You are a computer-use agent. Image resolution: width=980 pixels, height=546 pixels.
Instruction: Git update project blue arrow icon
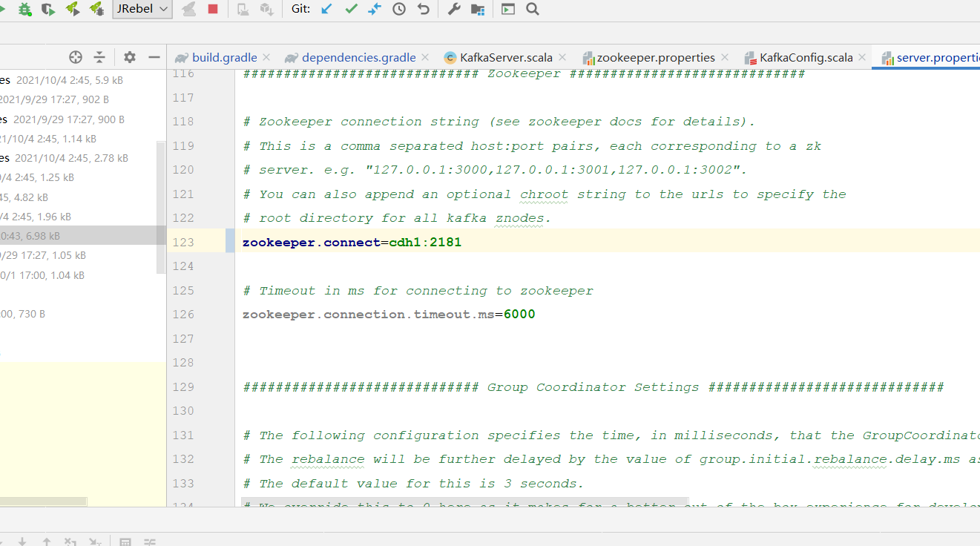(x=326, y=9)
